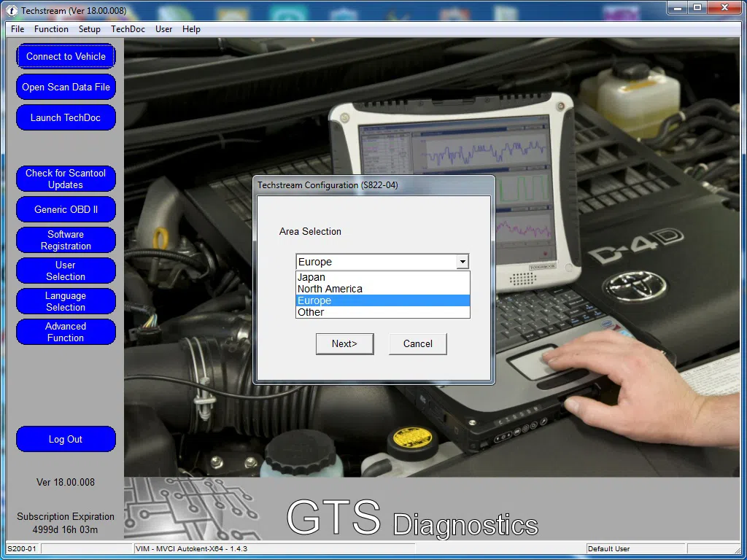Click Connect to Vehicle button
The height and width of the screenshot is (560, 747).
click(66, 56)
